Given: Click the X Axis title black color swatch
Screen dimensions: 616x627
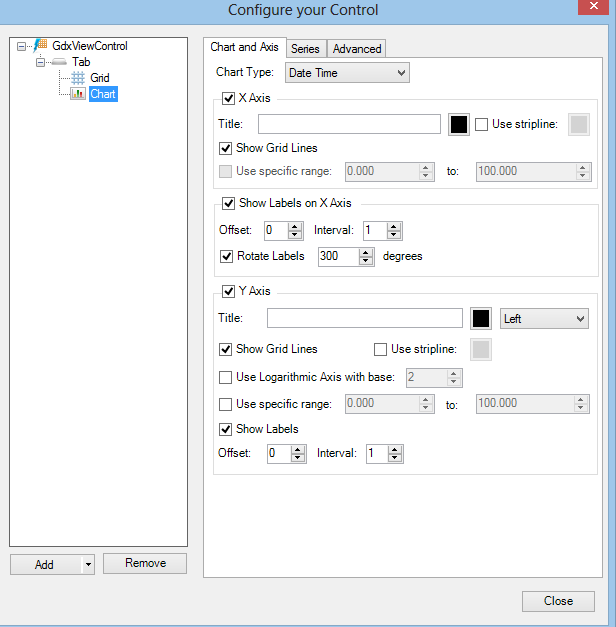Looking at the screenshot, I should click(459, 124).
